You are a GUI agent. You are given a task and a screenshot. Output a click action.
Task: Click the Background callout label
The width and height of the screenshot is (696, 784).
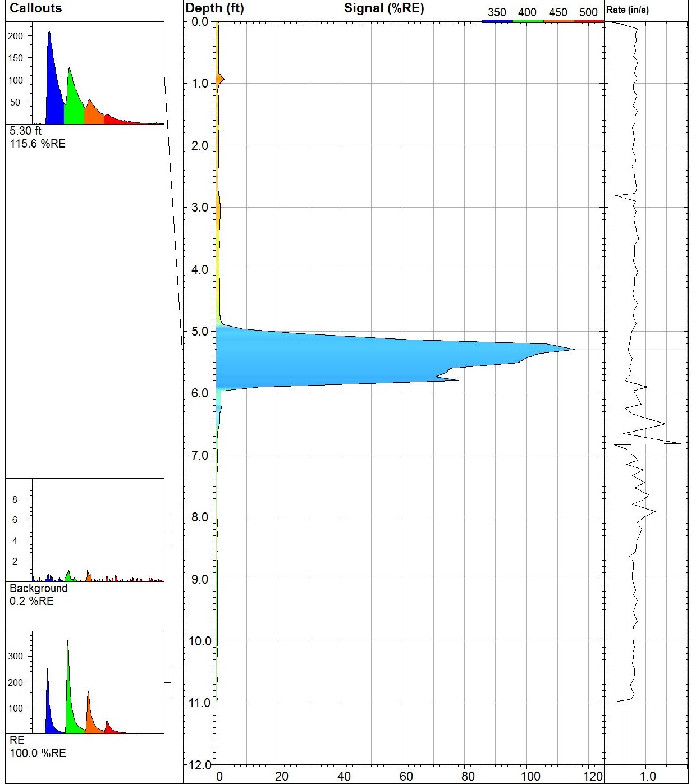pyautogui.click(x=39, y=588)
